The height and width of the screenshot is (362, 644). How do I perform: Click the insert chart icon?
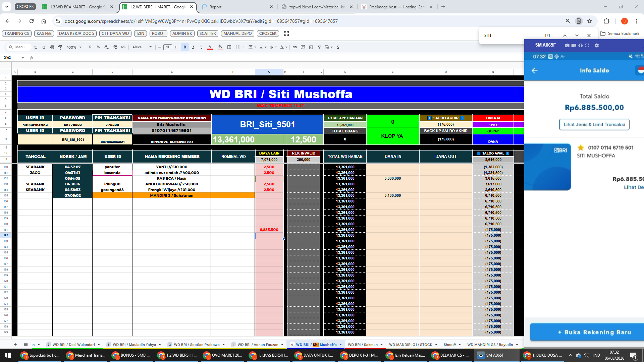tap(311, 47)
